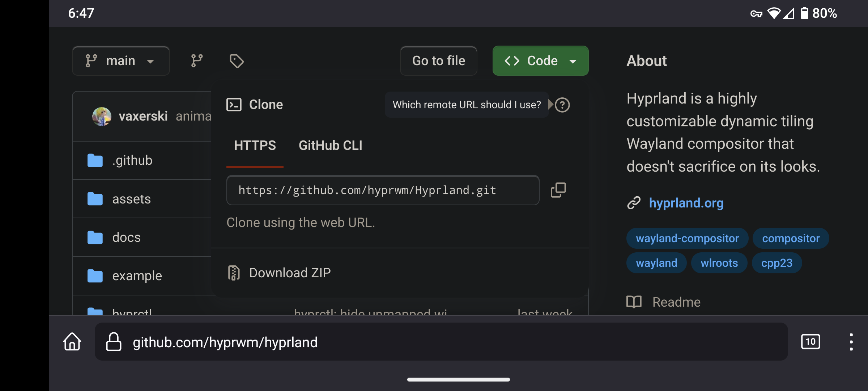The image size is (868, 391).
Task: Visit the hyprland.org website link
Action: (x=686, y=203)
